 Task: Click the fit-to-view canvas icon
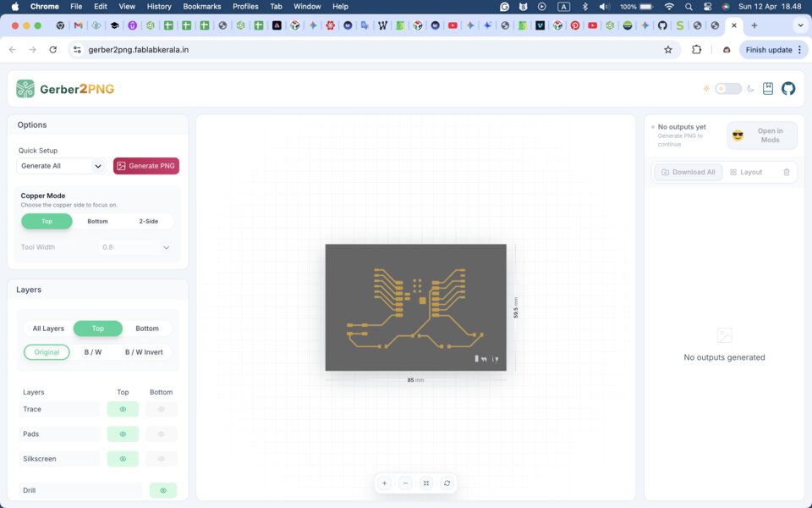426,483
